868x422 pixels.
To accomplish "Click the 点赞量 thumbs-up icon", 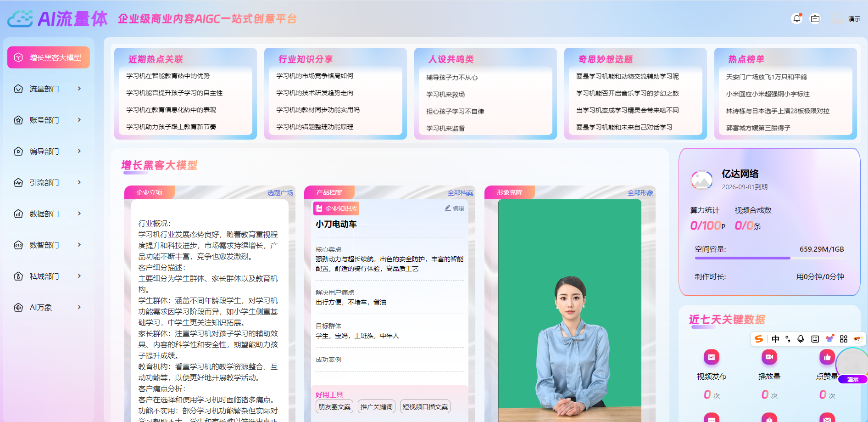I will tap(827, 357).
